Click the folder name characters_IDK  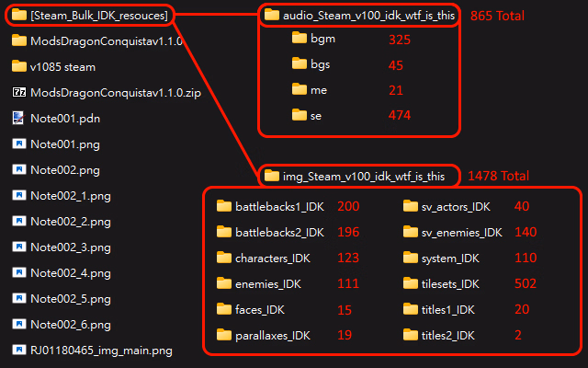click(x=273, y=258)
